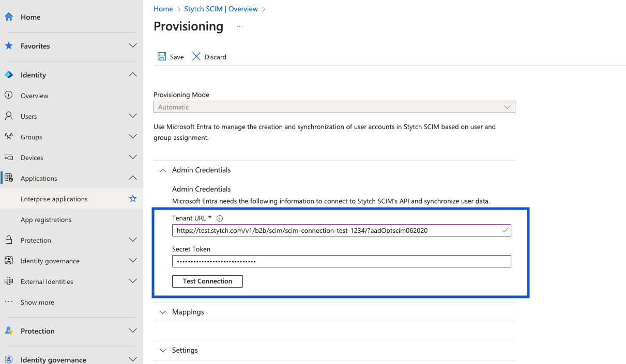This screenshot has height=364, width=626.
Task: Click the Applications grid icon
Action: (8, 178)
